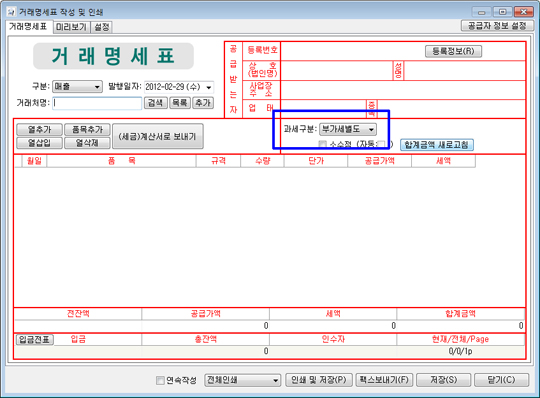
Task: Click the 거래처명 input field
Action: [97, 103]
